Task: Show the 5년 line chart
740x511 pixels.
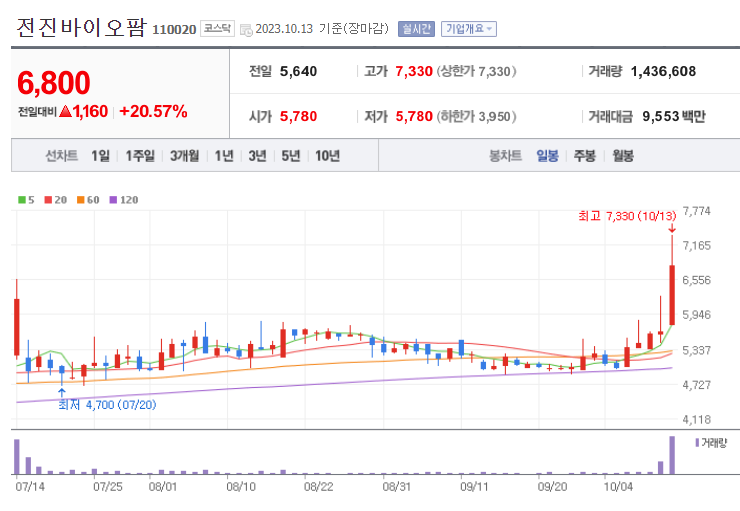Action: click(x=291, y=156)
